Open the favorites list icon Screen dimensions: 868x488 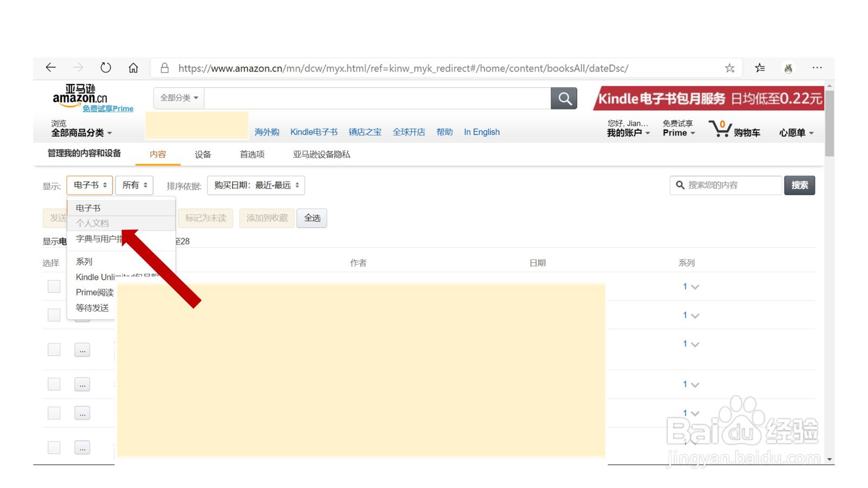click(759, 68)
